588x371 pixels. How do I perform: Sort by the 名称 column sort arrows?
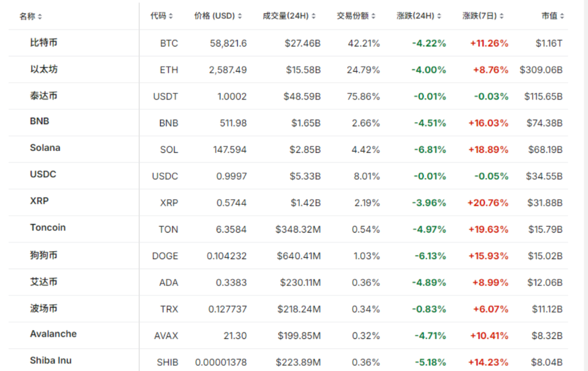tap(40, 17)
